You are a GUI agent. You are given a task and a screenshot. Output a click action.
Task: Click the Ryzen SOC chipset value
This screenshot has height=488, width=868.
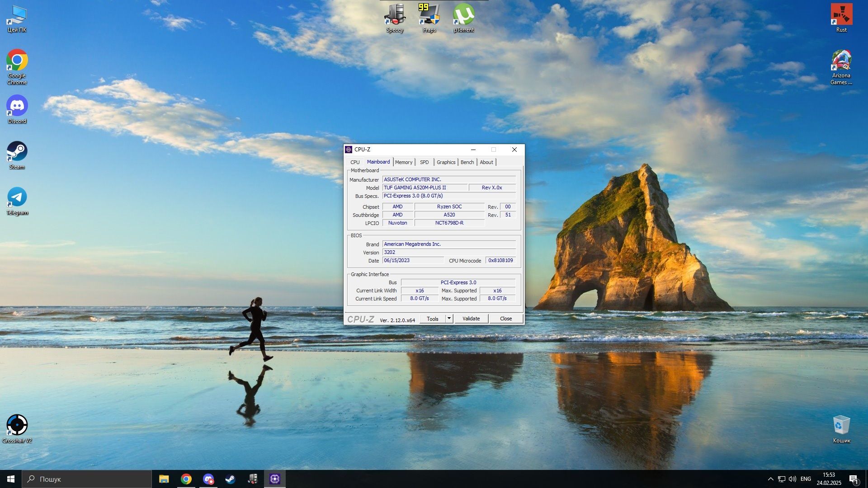click(449, 206)
